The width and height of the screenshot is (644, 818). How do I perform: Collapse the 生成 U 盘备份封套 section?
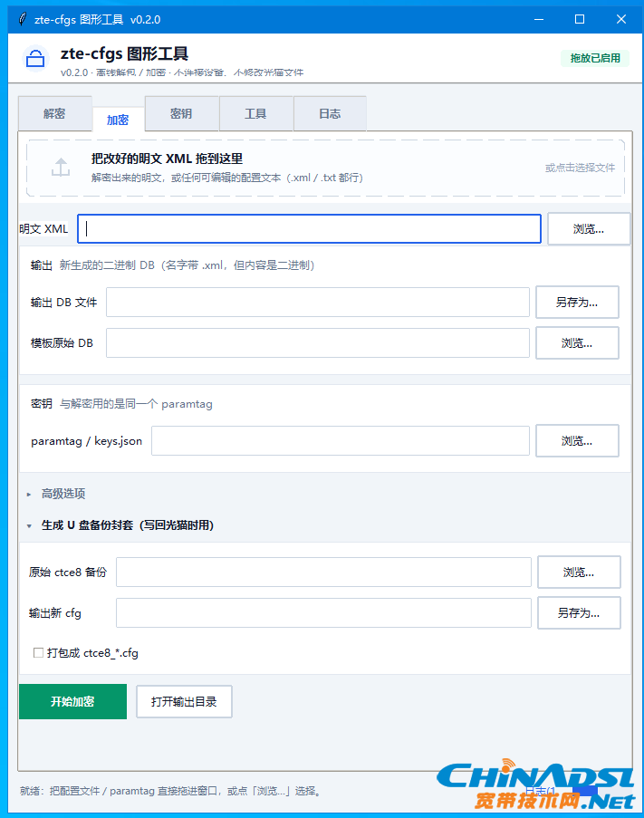click(x=120, y=524)
